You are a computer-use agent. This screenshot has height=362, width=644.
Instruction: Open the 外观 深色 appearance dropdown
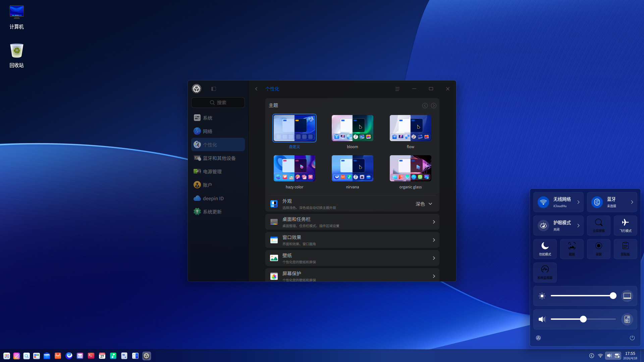pos(424,204)
